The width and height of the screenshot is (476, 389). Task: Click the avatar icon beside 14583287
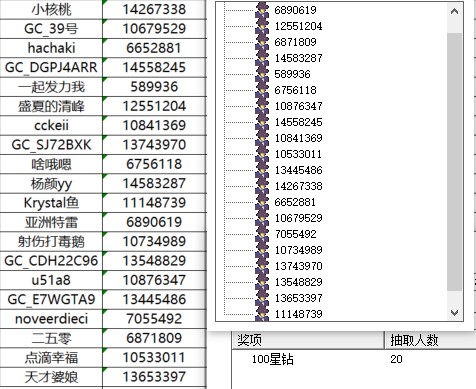click(x=262, y=58)
